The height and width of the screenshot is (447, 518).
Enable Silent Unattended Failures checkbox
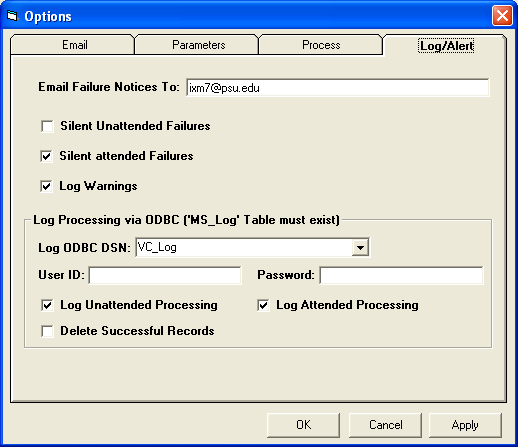(47, 126)
